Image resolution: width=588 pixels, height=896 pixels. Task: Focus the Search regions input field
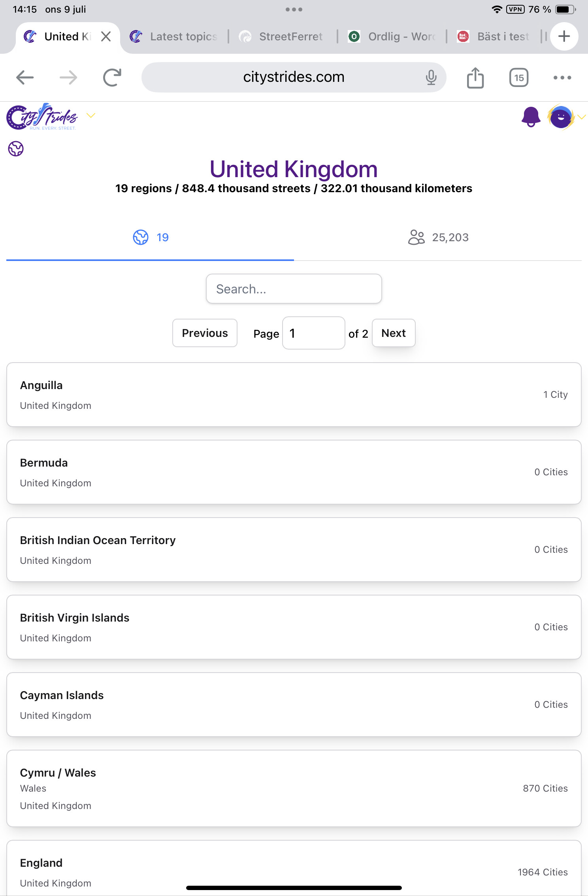click(x=294, y=289)
